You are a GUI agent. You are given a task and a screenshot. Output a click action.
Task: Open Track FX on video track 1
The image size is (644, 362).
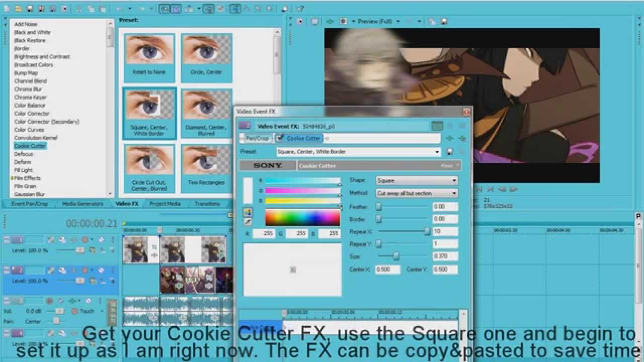click(x=73, y=240)
